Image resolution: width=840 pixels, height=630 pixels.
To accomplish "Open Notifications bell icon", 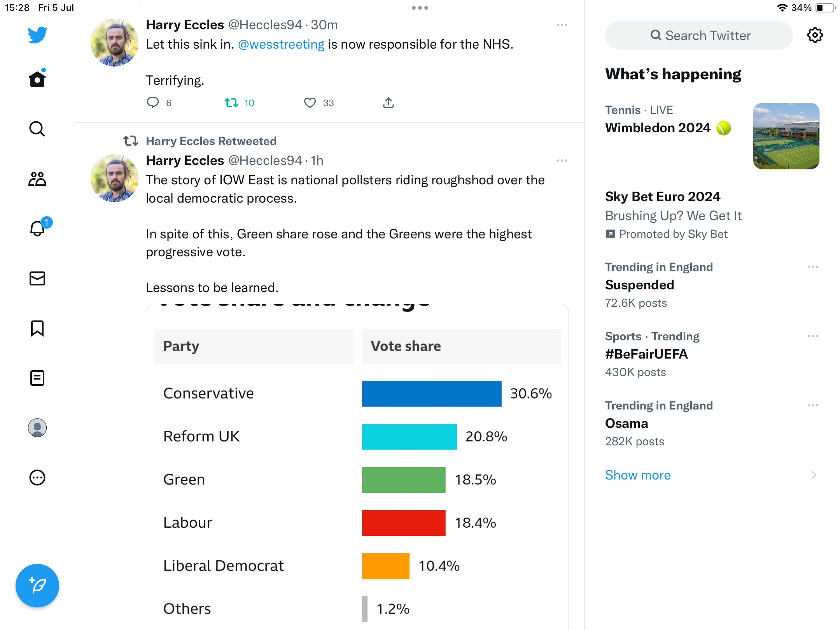I will click(37, 229).
